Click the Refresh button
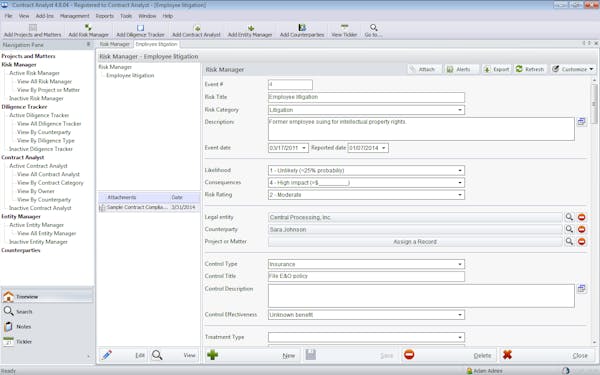The width and height of the screenshot is (600, 375). (x=530, y=69)
